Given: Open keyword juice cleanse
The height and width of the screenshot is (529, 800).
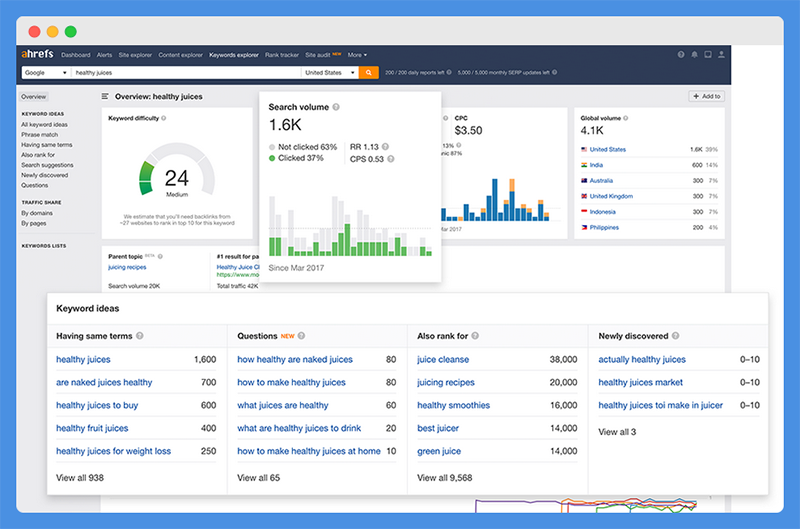Looking at the screenshot, I should tap(443, 359).
